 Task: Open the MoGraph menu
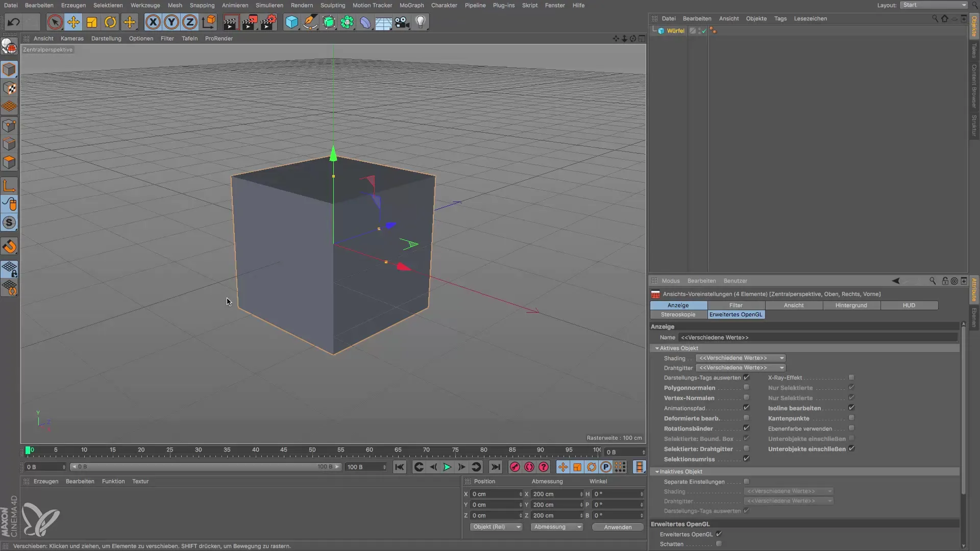411,5
